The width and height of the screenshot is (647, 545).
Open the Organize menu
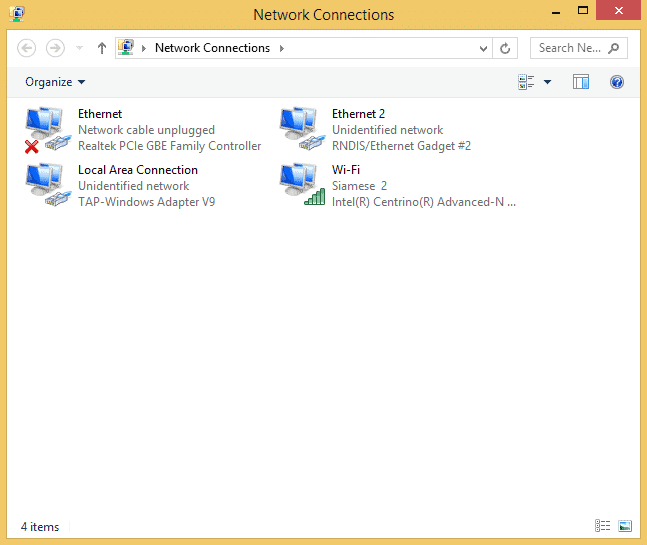click(x=55, y=82)
